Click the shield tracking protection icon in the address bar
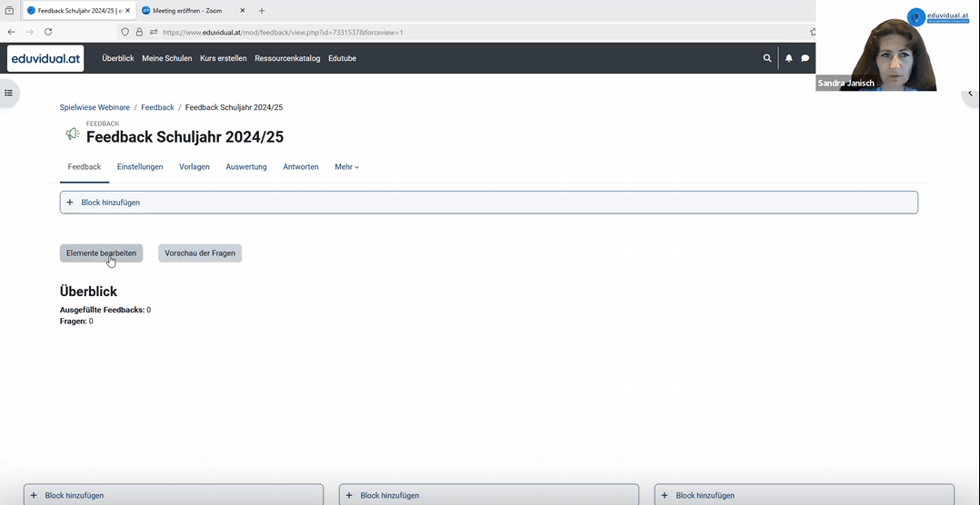The height and width of the screenshot is (505, 980). (125, 32)
